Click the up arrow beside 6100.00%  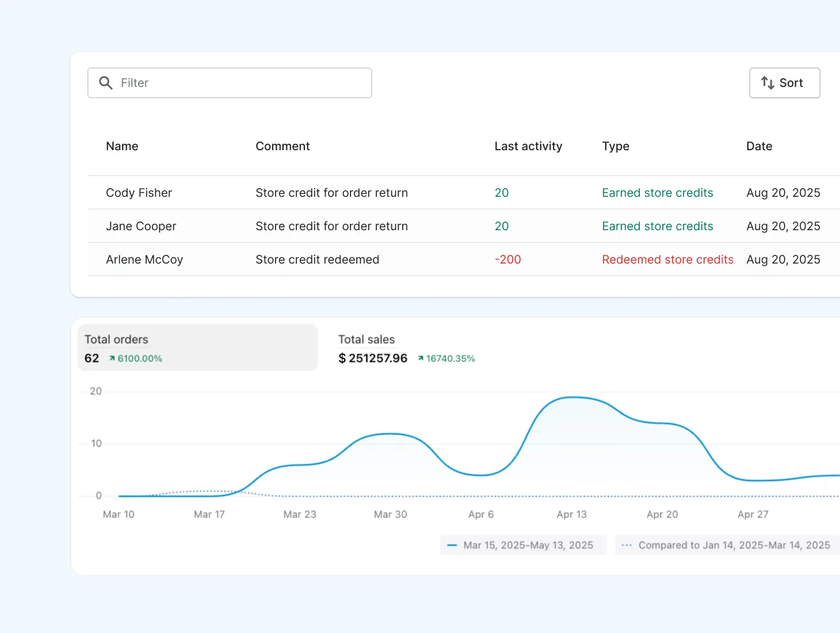[x=112, y=359]
